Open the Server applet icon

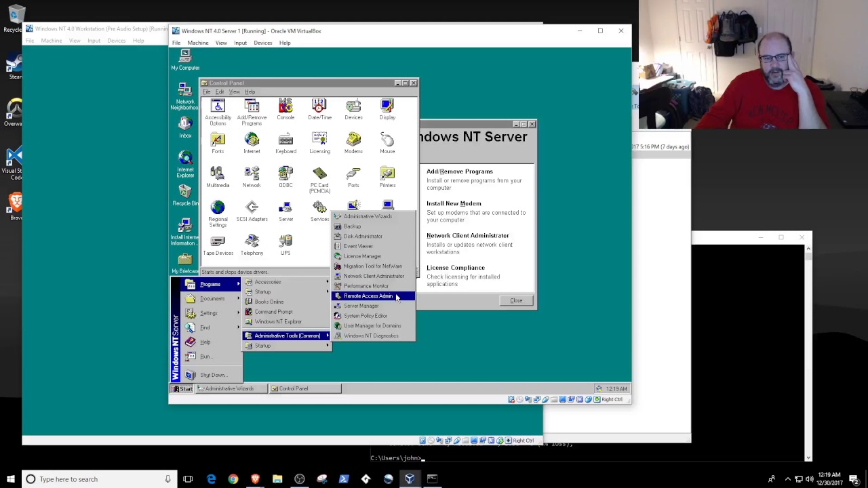point(285,211)
